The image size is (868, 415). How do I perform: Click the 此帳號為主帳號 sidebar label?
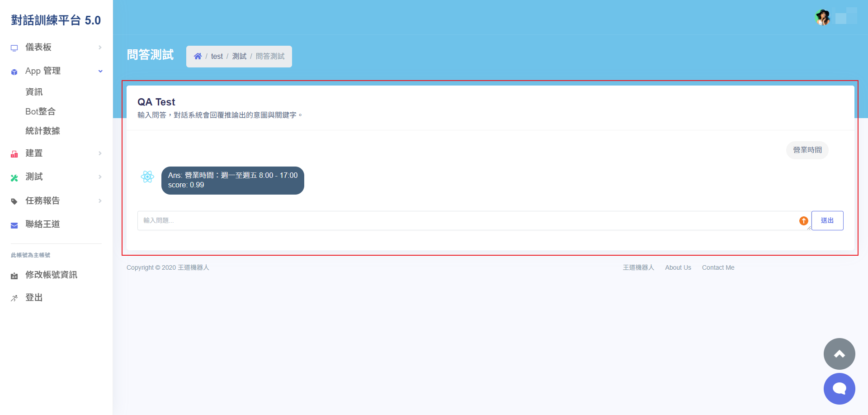point(30,255)
